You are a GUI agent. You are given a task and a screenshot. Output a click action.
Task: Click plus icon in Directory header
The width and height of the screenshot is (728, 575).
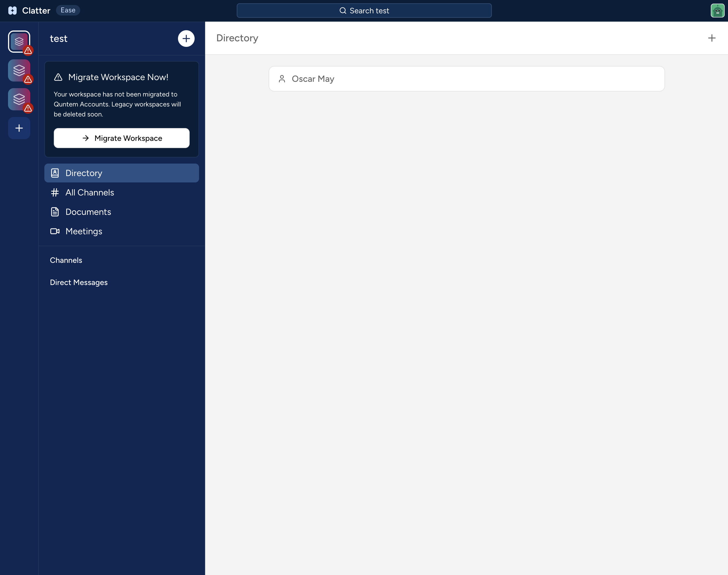(x=712, y=38)
